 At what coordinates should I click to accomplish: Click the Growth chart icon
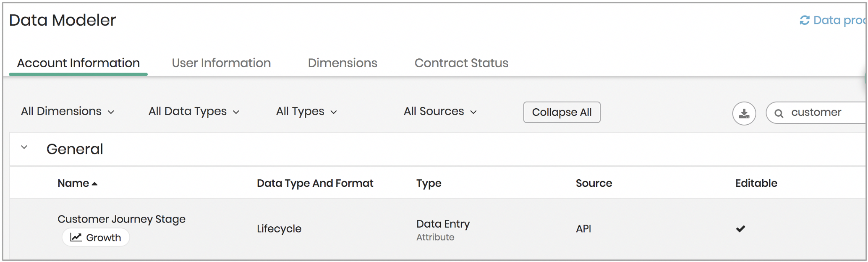[76, 237]
